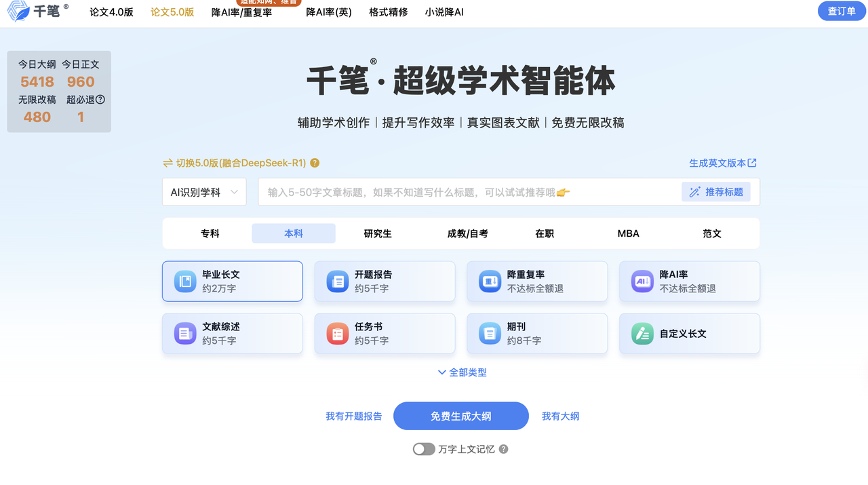
Task: Select the 降重复率 不达标全额退 card
Action: click(x=537, y=282)
